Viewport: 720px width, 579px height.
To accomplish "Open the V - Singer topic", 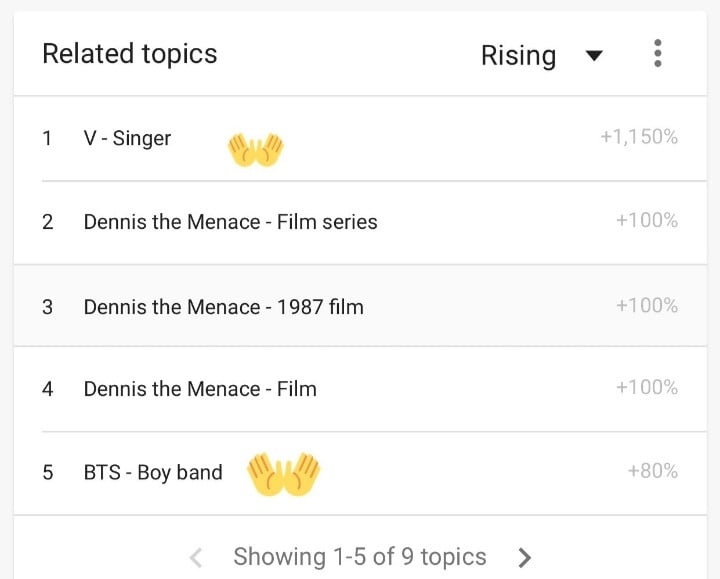I will [127, 138].
